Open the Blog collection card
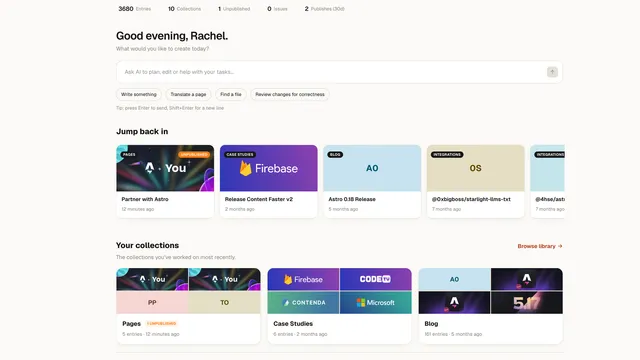This screenshot has width=640, height=360. [x=491, y=306]
